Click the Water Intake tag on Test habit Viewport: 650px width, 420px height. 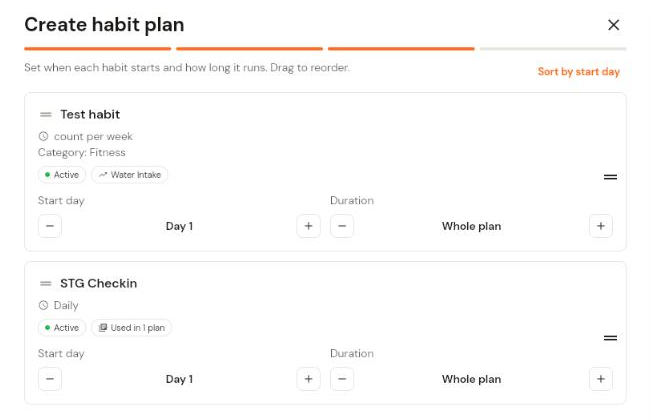(129, 175)
